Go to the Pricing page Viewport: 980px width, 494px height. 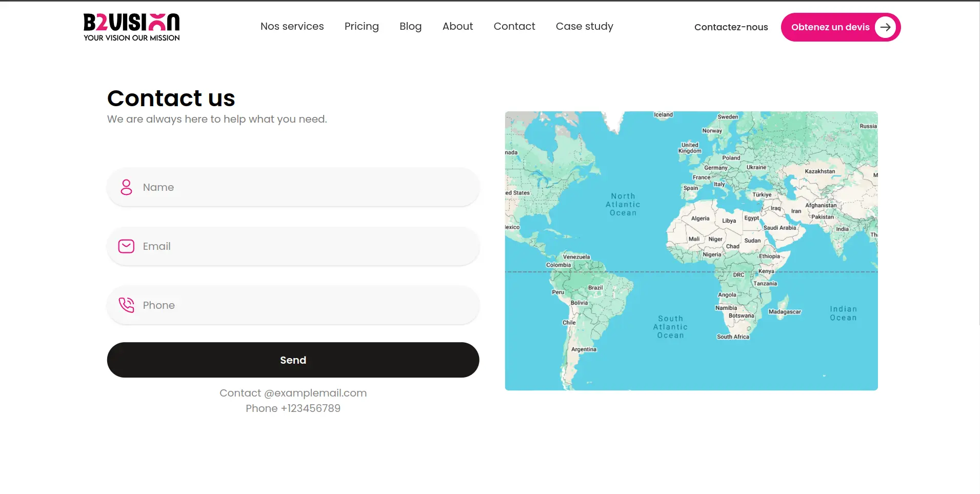click(x=362, y=26)
